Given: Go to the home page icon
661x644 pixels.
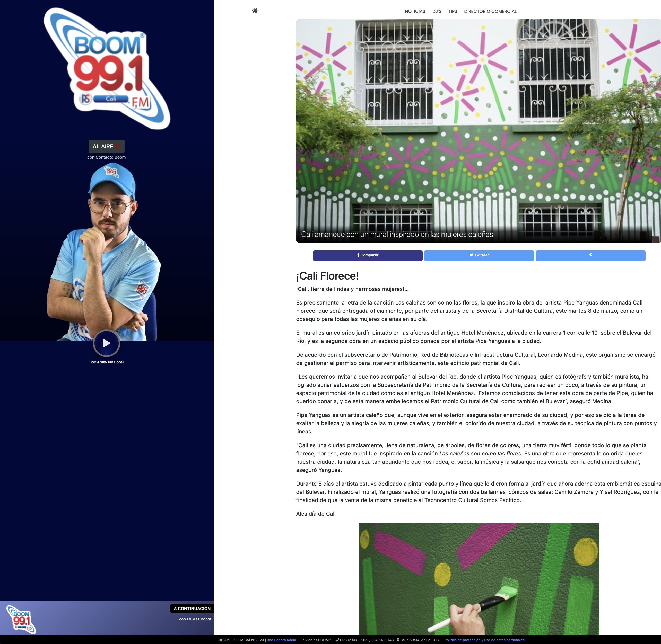Looking at the screenshot, I should coord(255,11).
